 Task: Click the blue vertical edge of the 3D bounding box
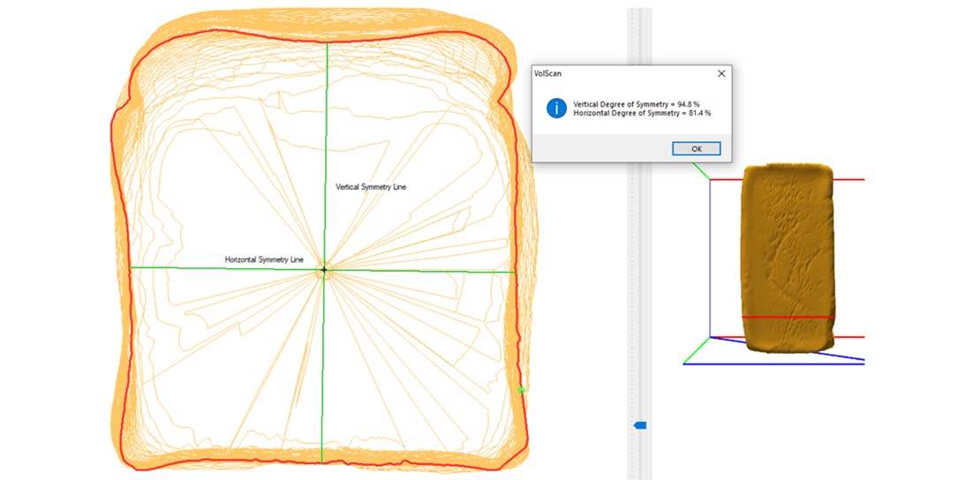(x=711, y=265)
